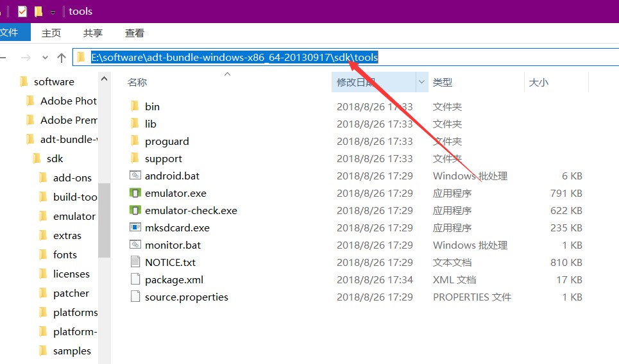Select the proguard folder icon
The image size is (619, 364).
coord(135,141)
